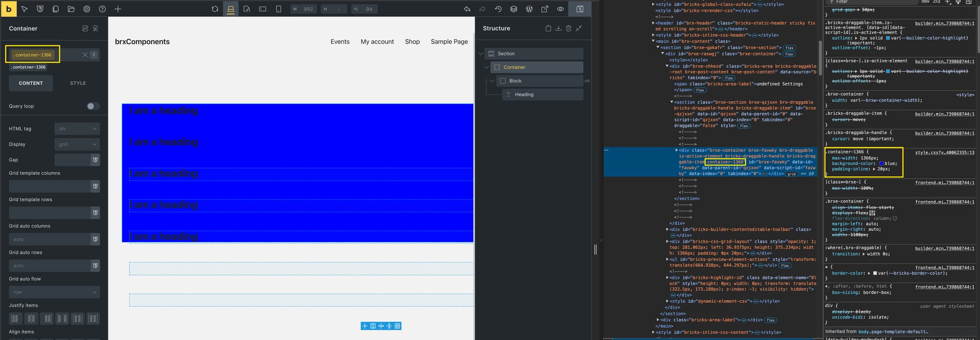Toggle the Query loop switch
This screenshot has height=340, width=980.
click(93, 106)
